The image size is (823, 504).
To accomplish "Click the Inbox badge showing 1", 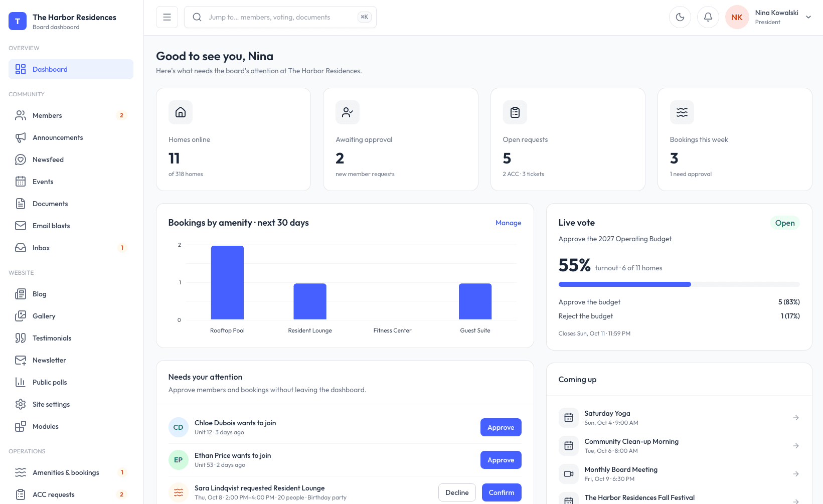I will pyautogui.click(x=122, y=248).
